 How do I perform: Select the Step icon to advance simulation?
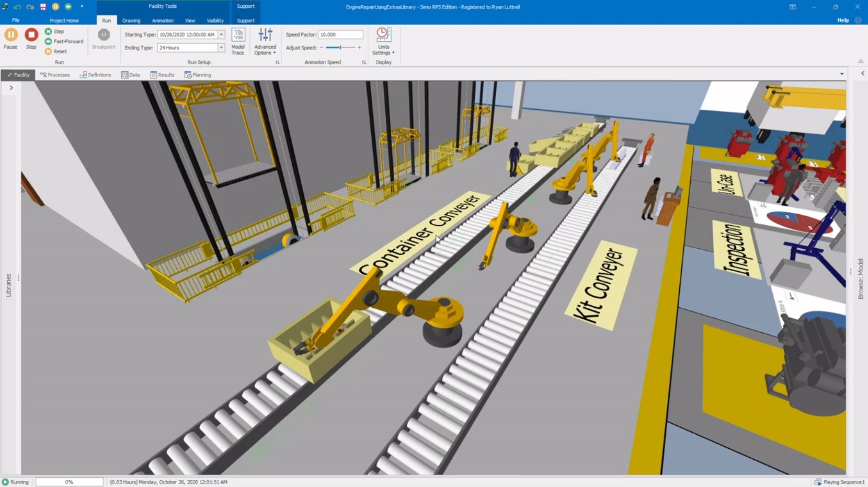coord(49,31)
